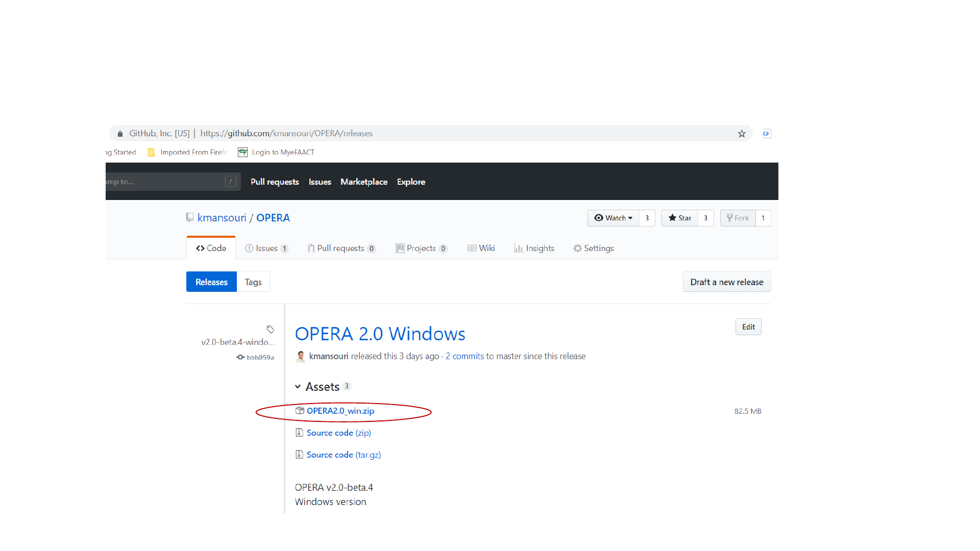Viewport: 980px width, 551px height.
Task: Click the release tag icon
Action: [270, 330]
